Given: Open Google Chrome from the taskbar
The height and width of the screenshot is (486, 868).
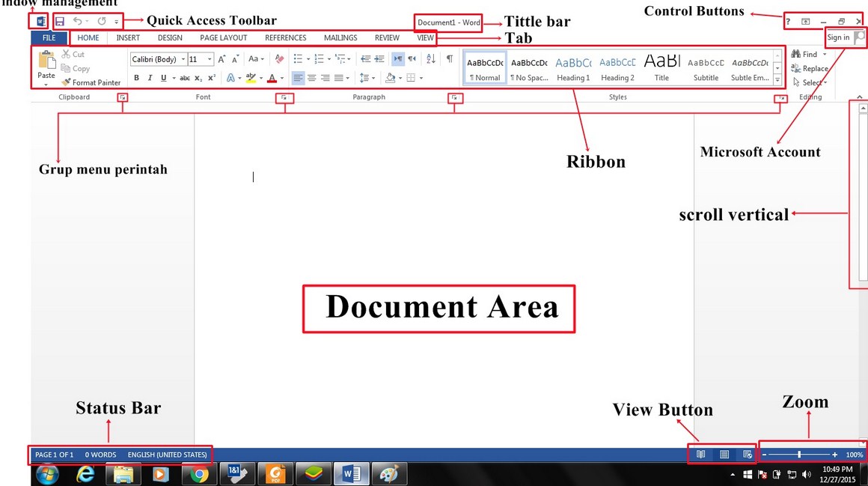Looking at the screenshot, I should (x=199, y=474).
